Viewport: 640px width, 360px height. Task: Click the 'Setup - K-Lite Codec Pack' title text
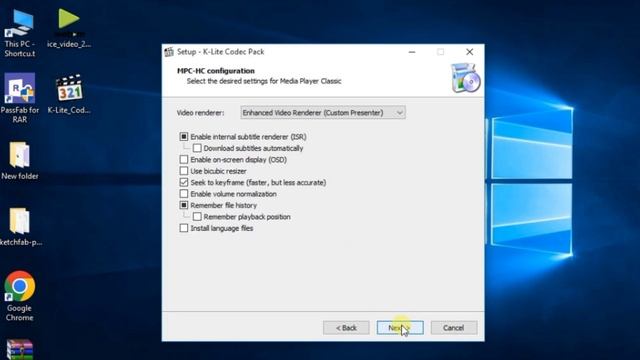click(x=220, y=52)
